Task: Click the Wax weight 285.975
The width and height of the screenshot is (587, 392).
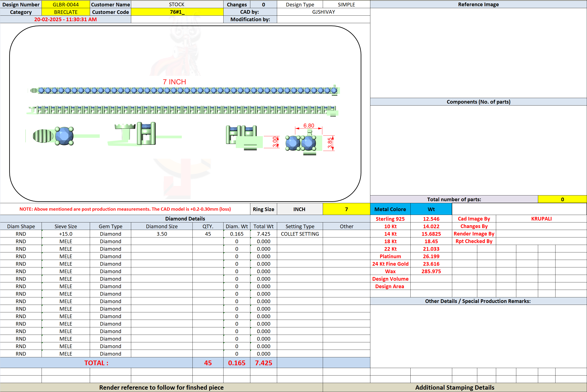Action: click(431, 271)
